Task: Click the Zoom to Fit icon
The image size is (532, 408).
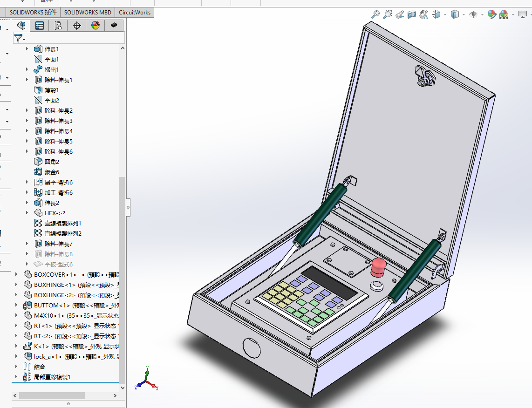Action: coord(375,14)
